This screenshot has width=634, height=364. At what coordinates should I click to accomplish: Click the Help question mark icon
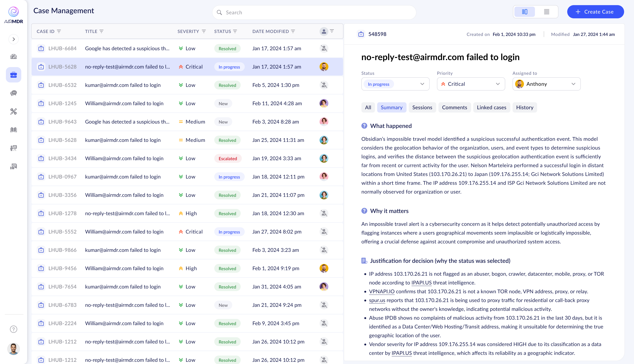pyautogui.click(x=13, y=329)
